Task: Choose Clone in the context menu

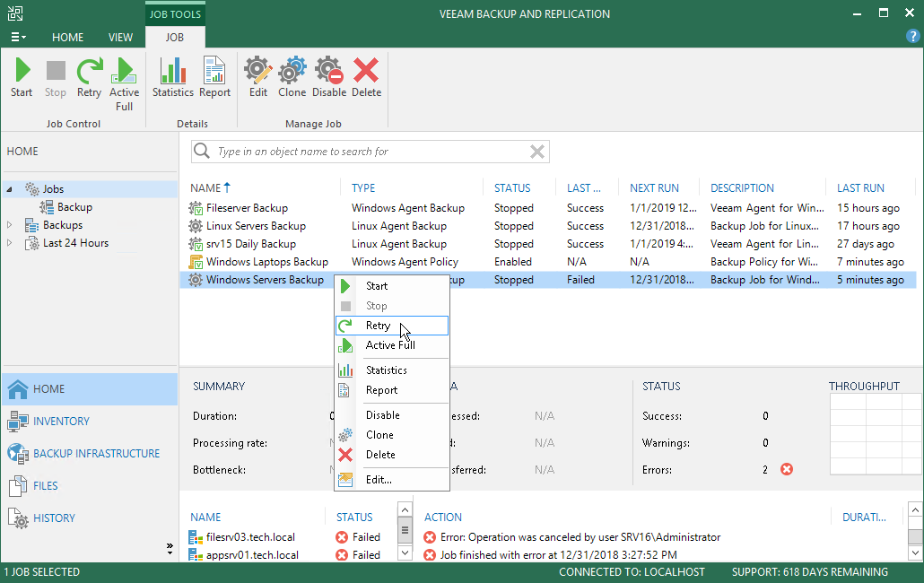Action: [x=392, y=435]
